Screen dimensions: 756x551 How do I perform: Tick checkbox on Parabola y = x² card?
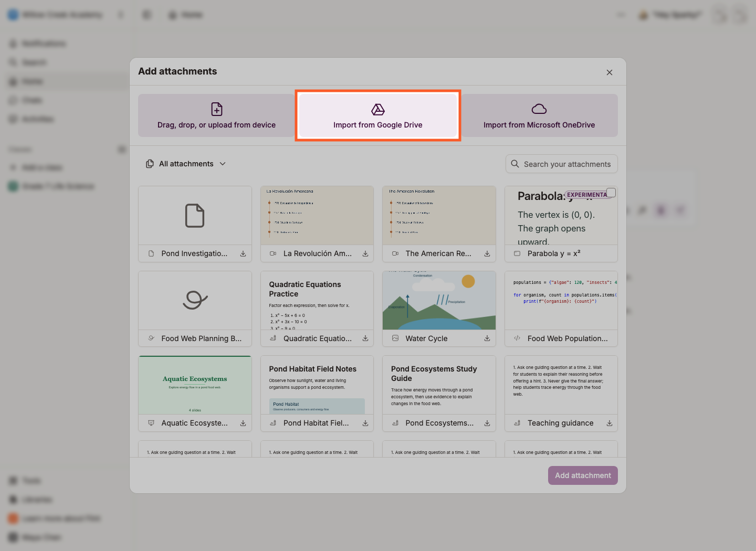point(611,193)
